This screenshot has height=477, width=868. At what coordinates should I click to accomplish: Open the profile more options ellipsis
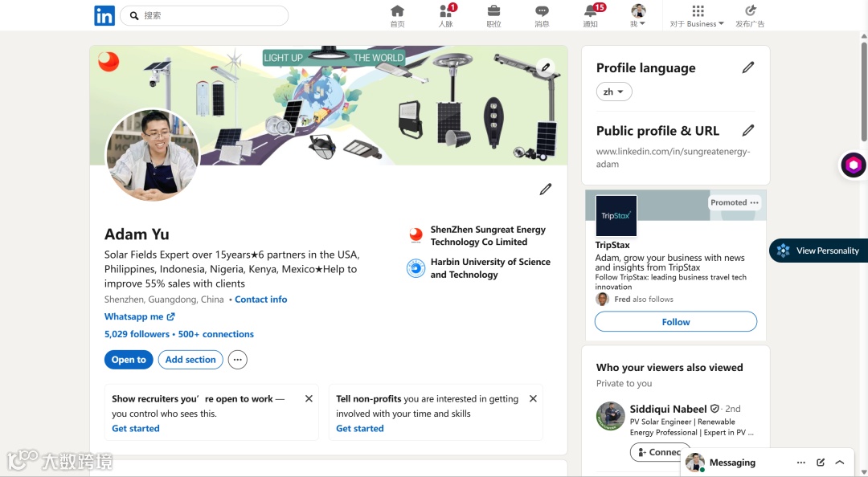(237, 360)
